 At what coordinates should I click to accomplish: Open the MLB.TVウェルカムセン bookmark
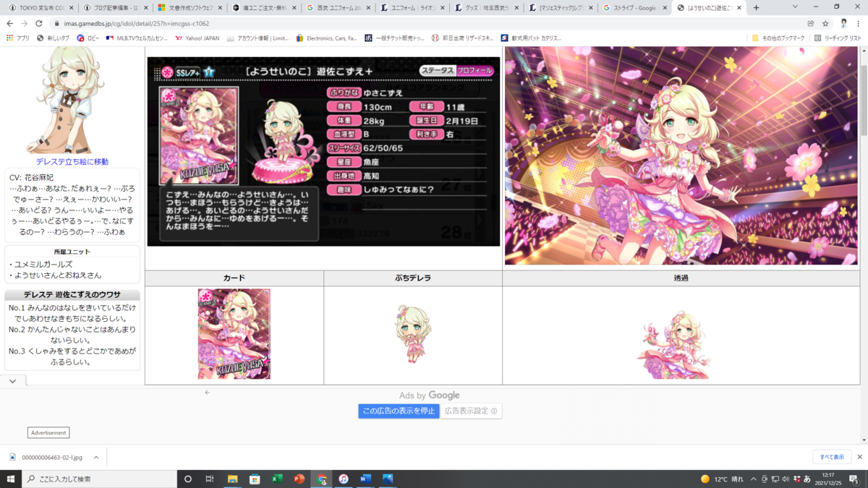point(137,38)
